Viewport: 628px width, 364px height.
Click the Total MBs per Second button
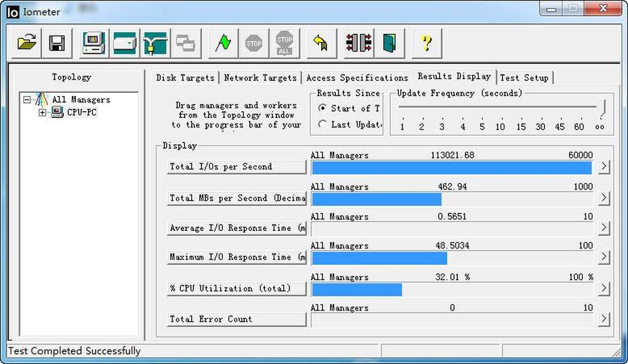tap(237, 198)
